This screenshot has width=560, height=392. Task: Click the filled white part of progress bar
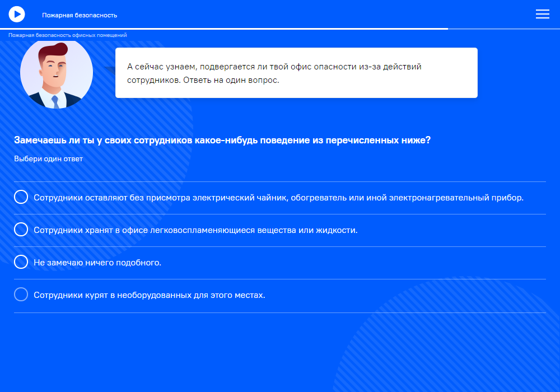(x=224, y=29)
